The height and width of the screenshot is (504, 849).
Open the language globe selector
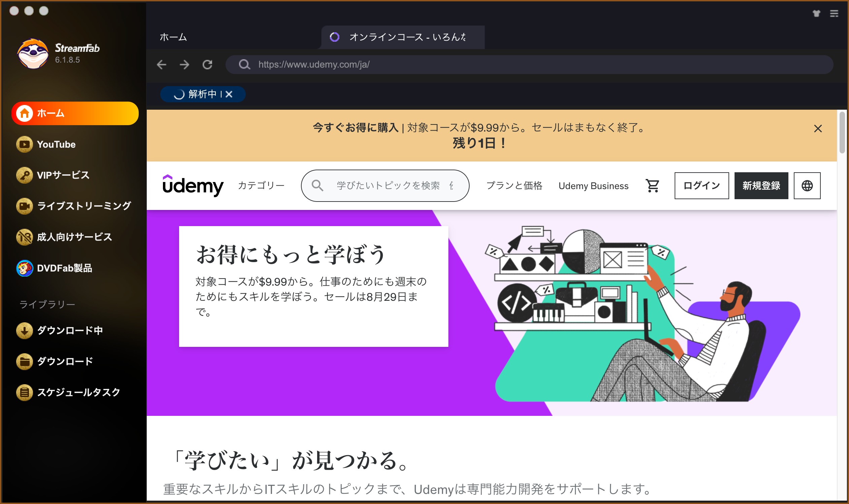tap(807, 185)
